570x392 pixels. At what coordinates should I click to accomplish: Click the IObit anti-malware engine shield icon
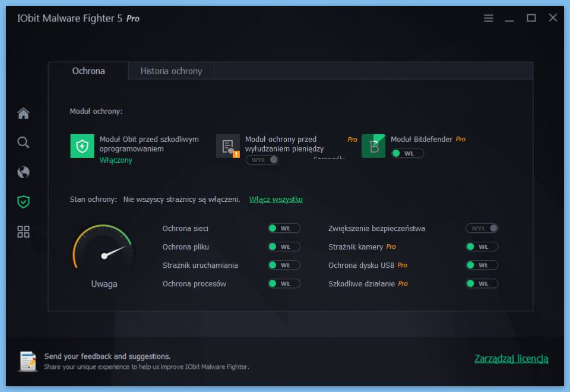82,146
